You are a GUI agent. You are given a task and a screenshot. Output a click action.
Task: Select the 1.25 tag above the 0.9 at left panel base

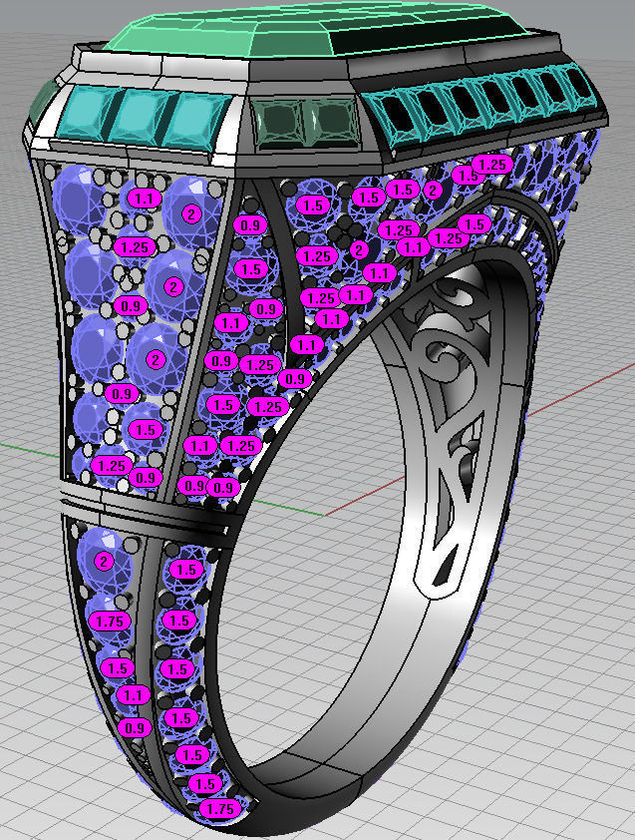pyautogui.click(x=112, y=466)
